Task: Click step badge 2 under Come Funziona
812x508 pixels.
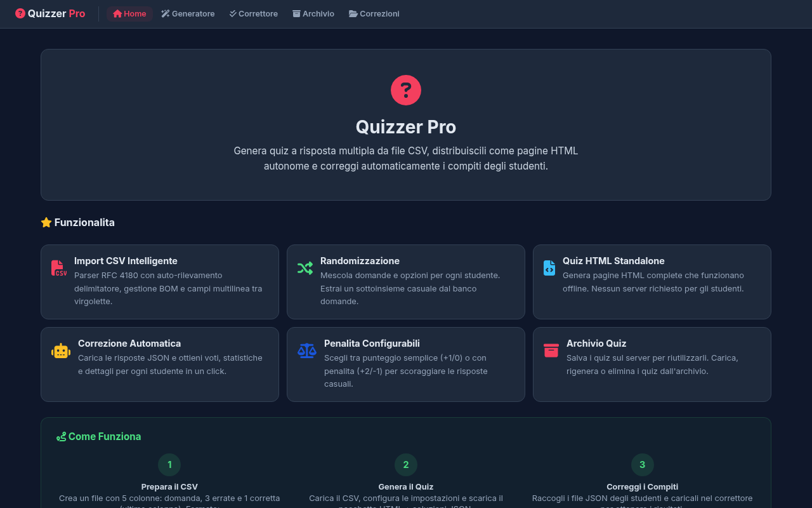Action: (x=406, y=465)
